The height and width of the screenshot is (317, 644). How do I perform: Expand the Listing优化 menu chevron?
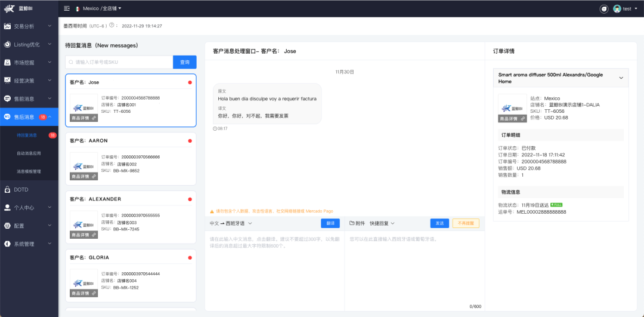click(x=49, y=44)
